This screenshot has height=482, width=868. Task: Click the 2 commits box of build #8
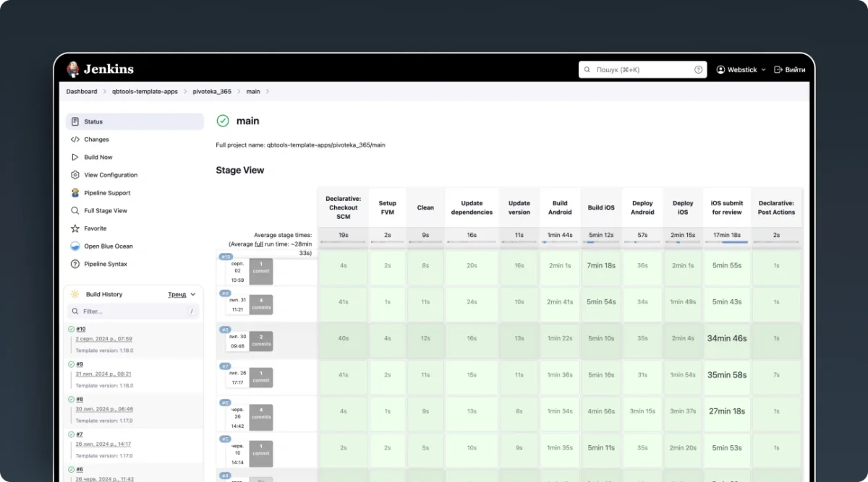pos(261,340)
